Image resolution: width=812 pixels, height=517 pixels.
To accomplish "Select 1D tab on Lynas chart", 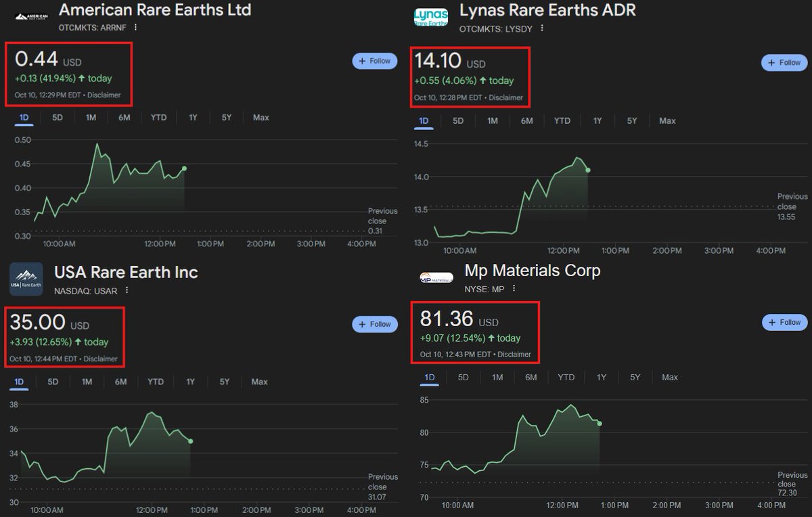I will point(424,121).
